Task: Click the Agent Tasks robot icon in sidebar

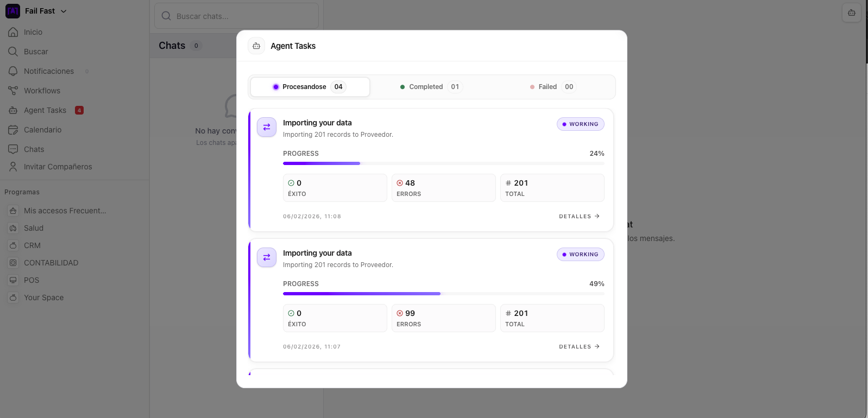Action: [x=13, y=110]
